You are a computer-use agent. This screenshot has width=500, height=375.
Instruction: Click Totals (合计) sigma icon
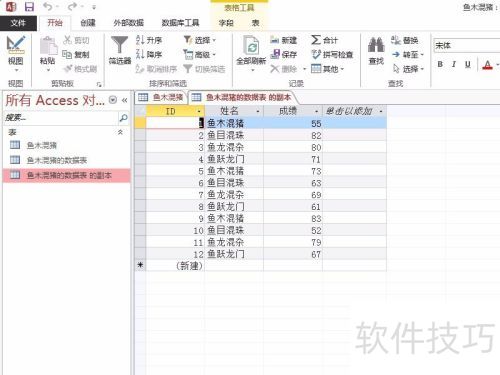315,40
